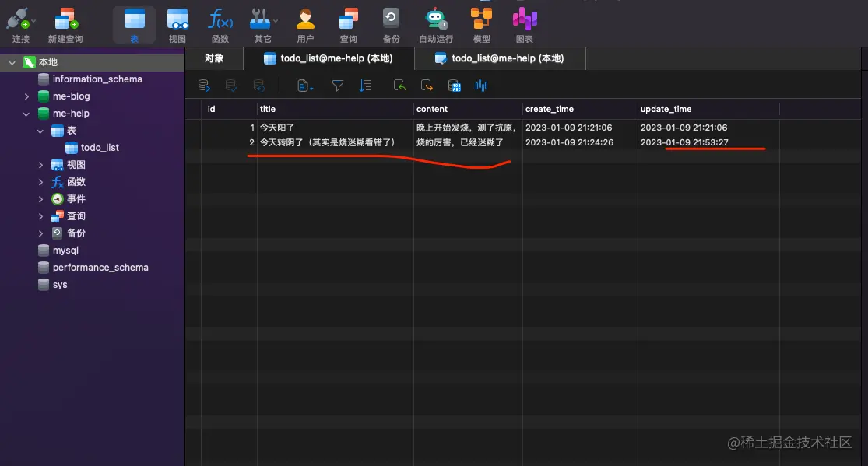Screen dimensions: 868x466
Task: Open the 视图 view toolbar icon
Action: [177, 25]
